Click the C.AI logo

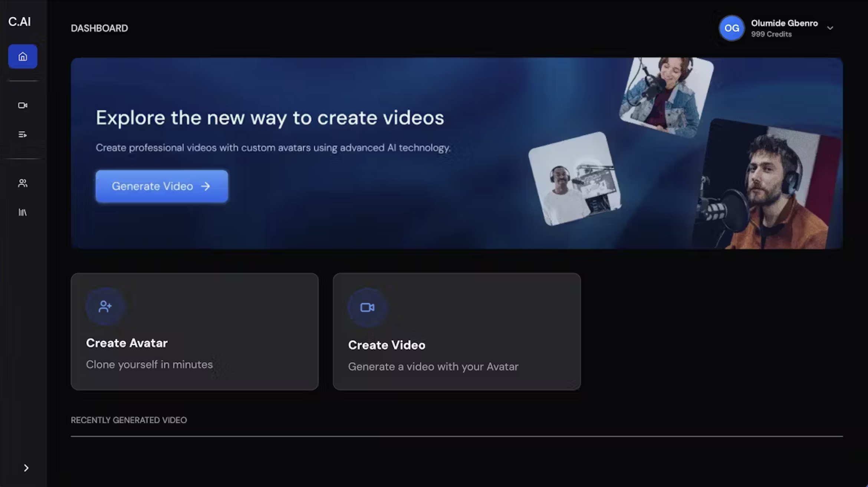(x=19, y=22)
